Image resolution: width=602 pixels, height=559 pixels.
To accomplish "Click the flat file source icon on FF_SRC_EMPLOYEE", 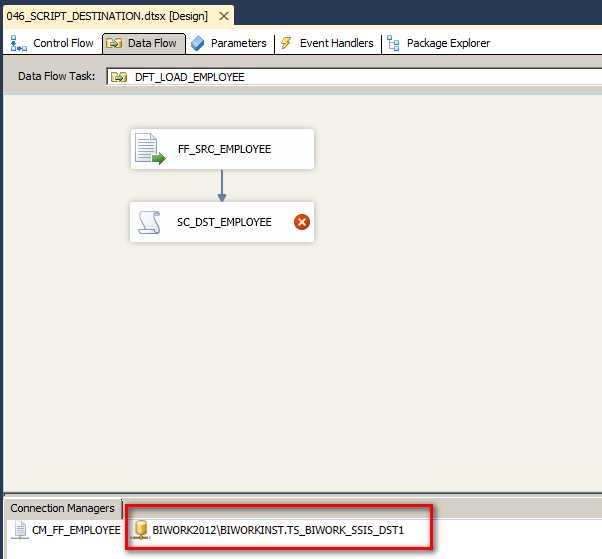I will (150, 149).
